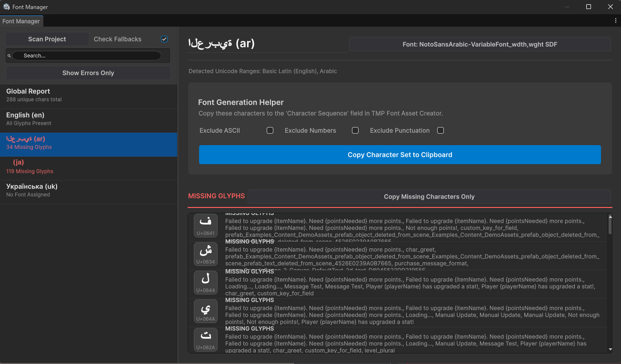This screenshot has width=621, height=364.
Task: Click Copy Missing Characters Only
Action: coord(429,197)
